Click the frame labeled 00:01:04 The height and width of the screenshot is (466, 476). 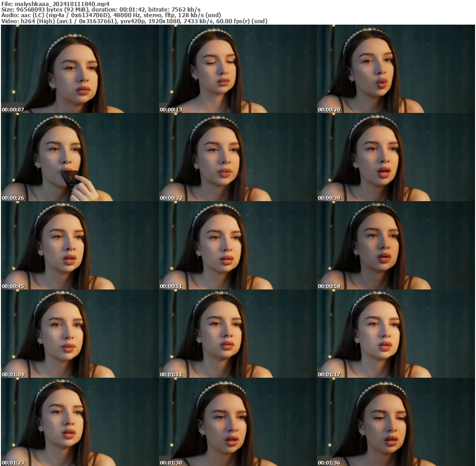79,334
